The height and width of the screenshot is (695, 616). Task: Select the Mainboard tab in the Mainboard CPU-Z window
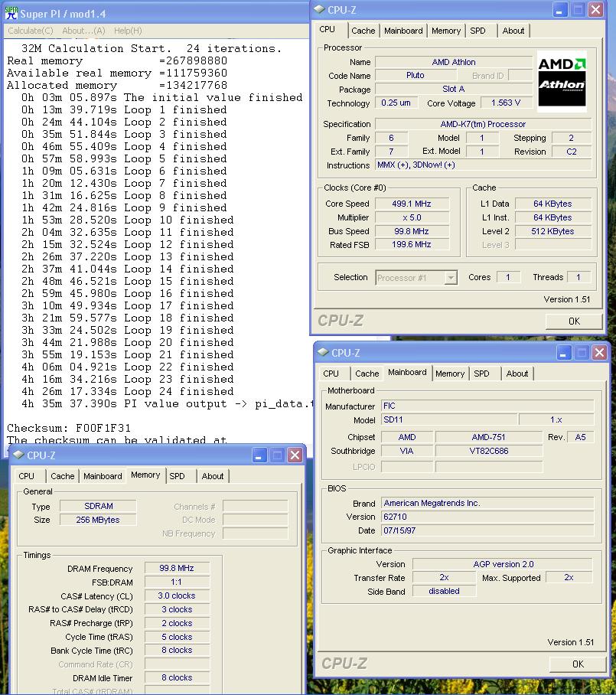pos(407,372)
